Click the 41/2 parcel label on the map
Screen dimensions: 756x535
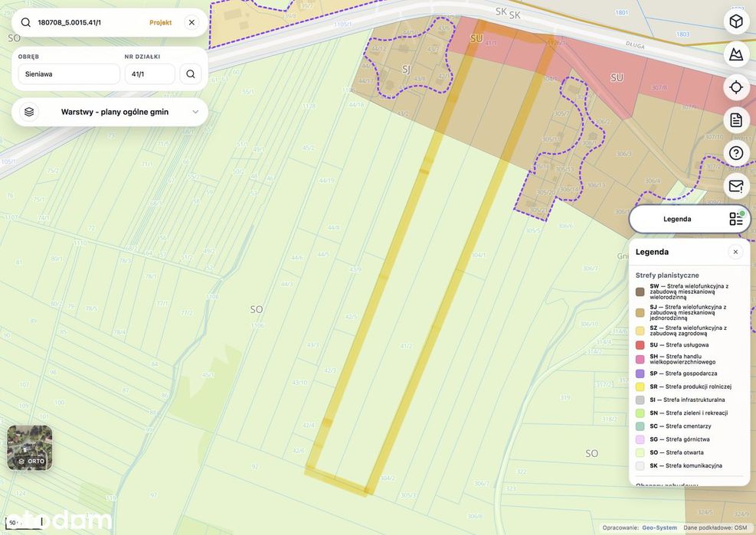pos(406,346)
